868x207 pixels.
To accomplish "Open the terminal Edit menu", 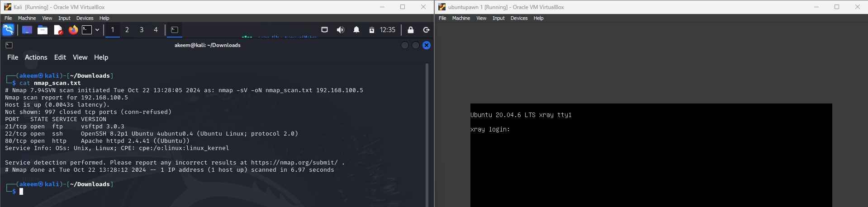I will (60, 57).
